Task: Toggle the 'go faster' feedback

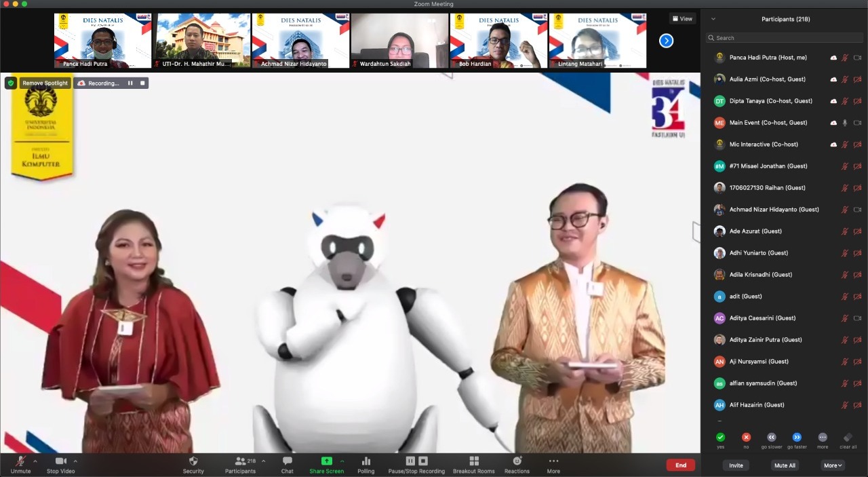Action: [x=797, y=438]
